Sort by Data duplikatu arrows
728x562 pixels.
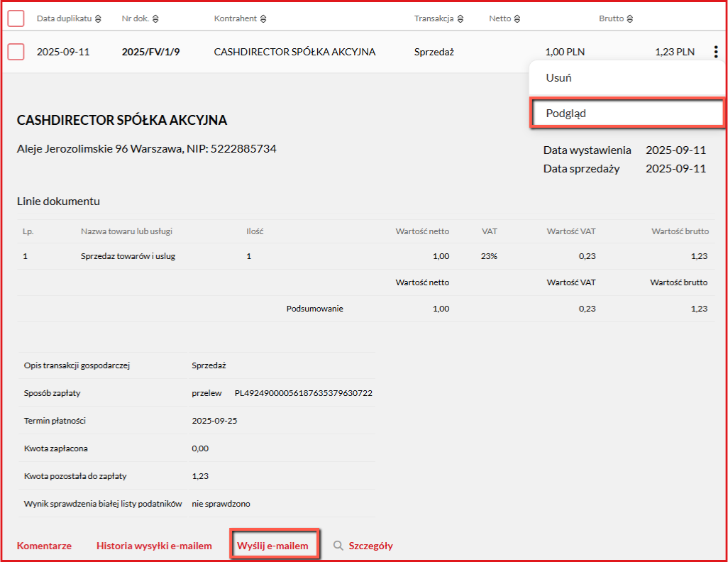pos(98,18)
